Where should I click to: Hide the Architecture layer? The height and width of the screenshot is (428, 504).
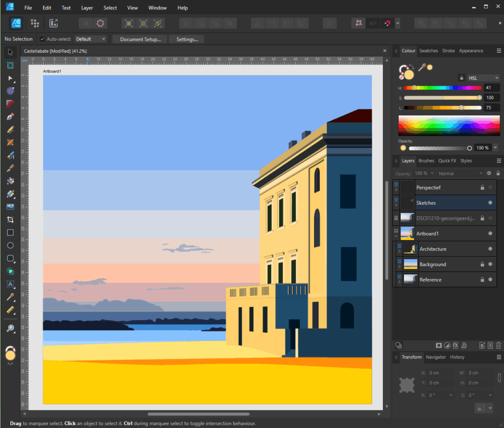[490, 249]
